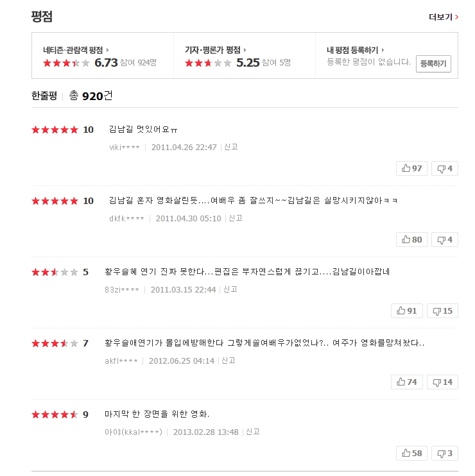Like the akfl**** review with 74 likes

[407, 382]
